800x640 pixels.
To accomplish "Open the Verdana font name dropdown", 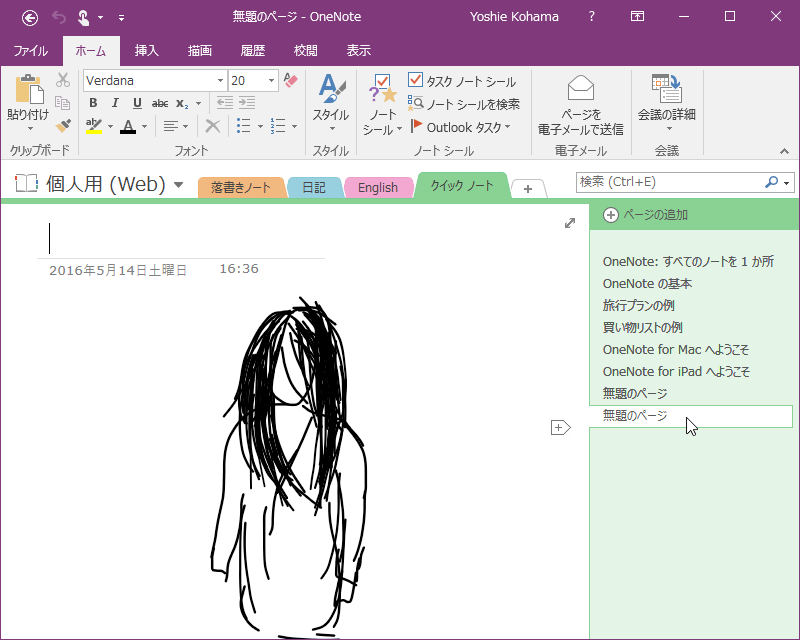I will tap(220, 81).
